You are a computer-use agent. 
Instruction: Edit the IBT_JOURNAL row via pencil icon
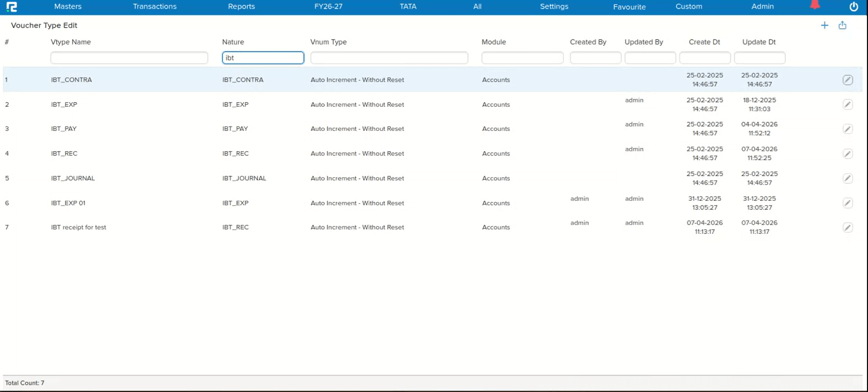point(847,178)
